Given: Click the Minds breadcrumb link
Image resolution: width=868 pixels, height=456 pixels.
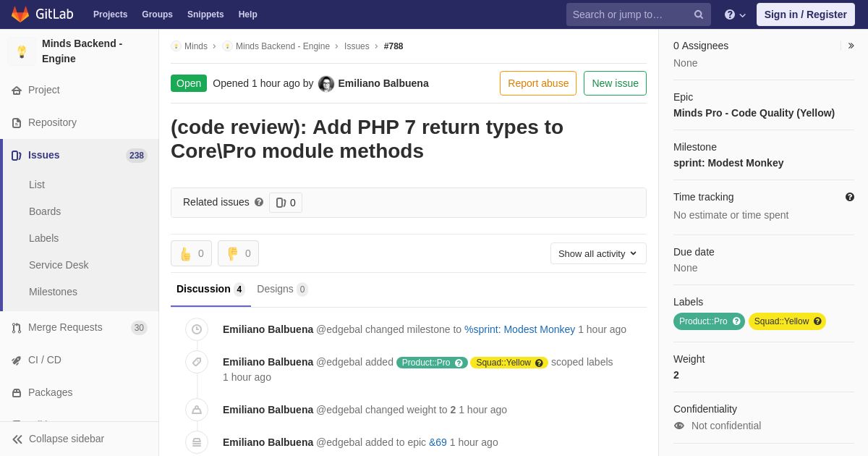Looking at the screenshot, I should (x=196, y=46).
